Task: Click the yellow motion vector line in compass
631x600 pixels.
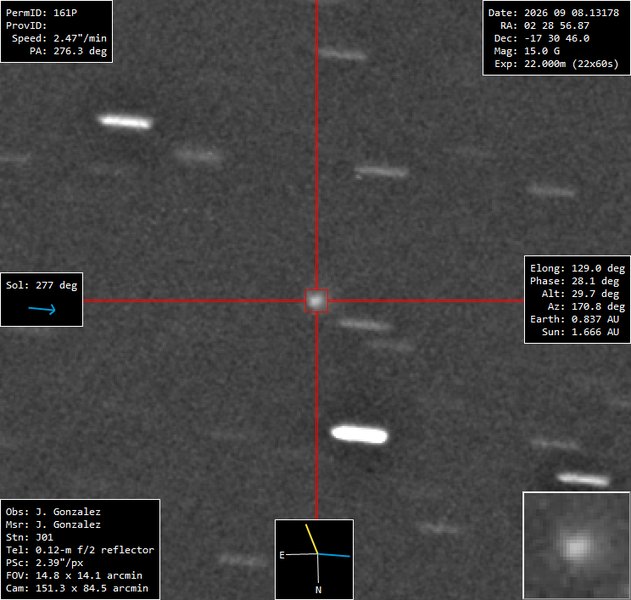Action: [x=311, y=538]
